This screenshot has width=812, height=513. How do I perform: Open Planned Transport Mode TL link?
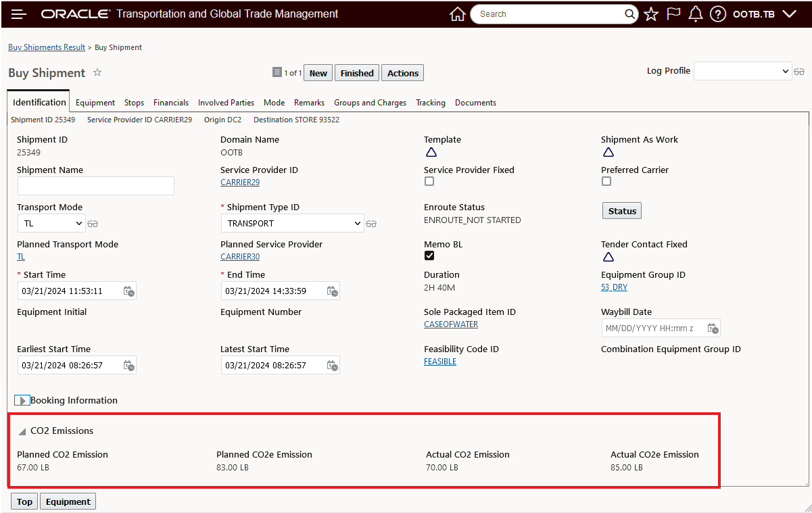21,257
